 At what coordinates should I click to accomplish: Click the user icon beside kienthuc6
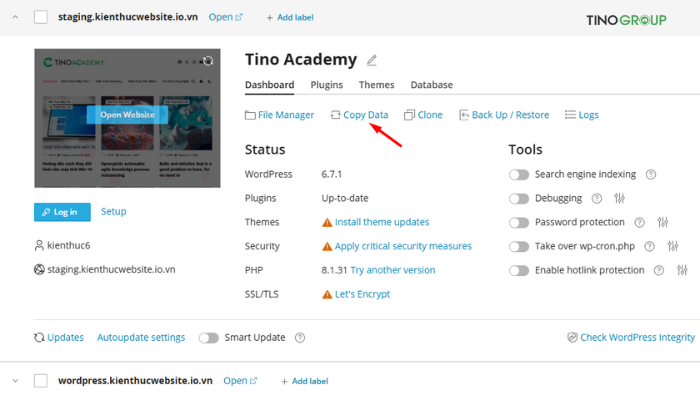(x=39, y=246)
